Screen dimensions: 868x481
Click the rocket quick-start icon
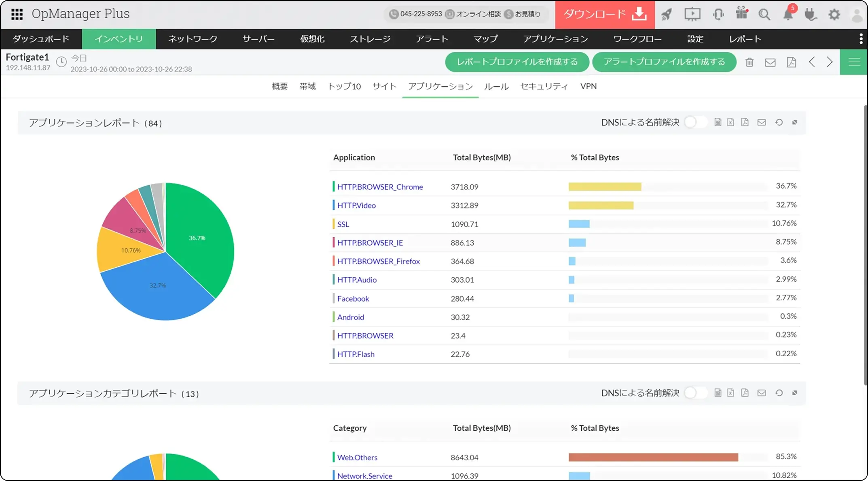(x=667, y=14)
